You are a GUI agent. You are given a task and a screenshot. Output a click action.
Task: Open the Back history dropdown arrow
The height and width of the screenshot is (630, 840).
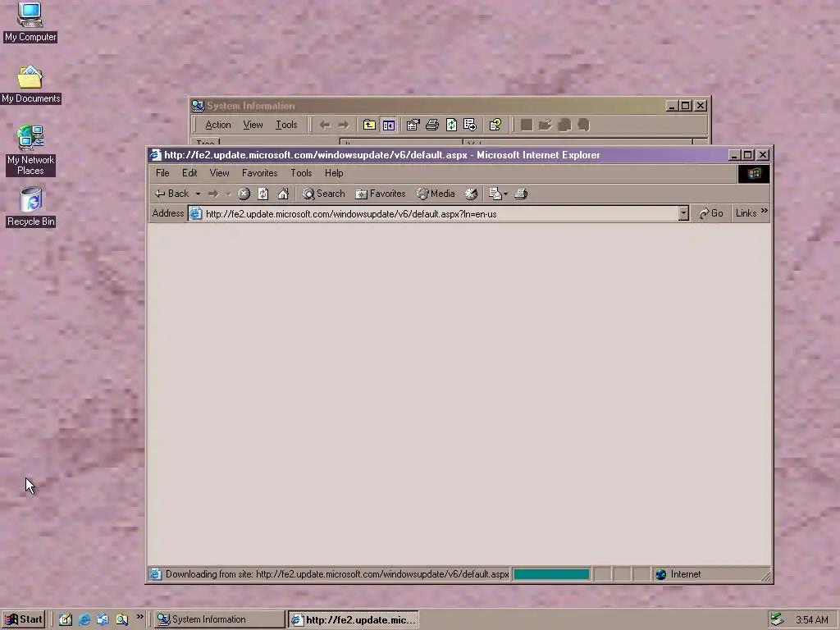(198, 194)
